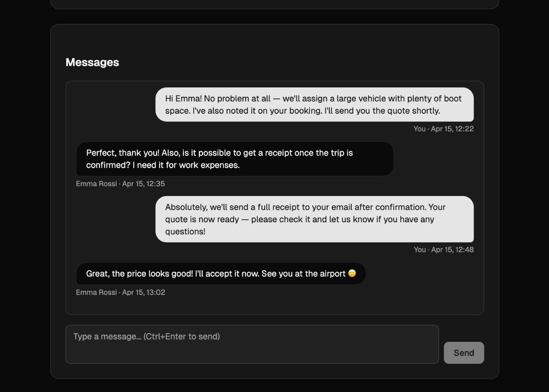Select the timestamp 'You · Apr 15, 12:48'

pyautogui.click(x=444, y=250)
